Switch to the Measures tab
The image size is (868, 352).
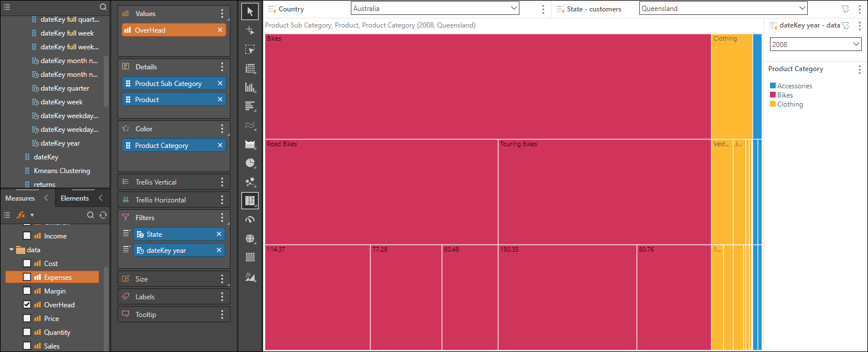(x=20, y=198)
